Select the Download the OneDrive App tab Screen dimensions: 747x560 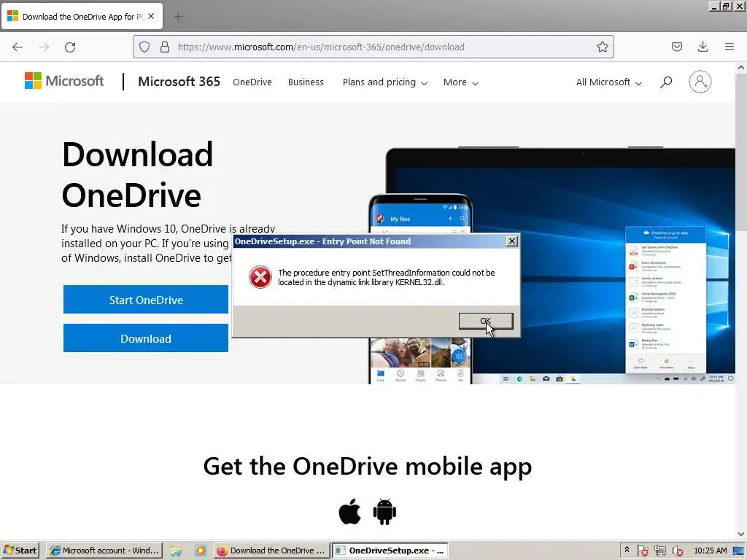82,17
